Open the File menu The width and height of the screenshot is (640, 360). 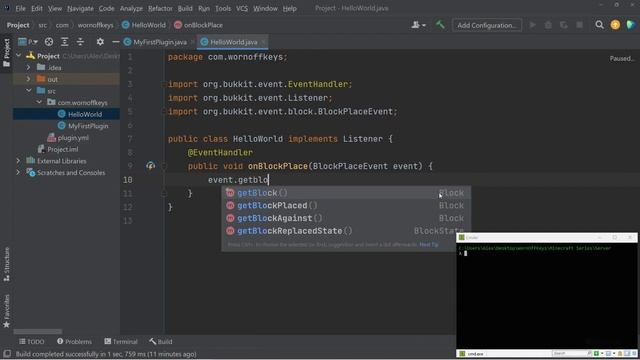click(x=20, y=8)
